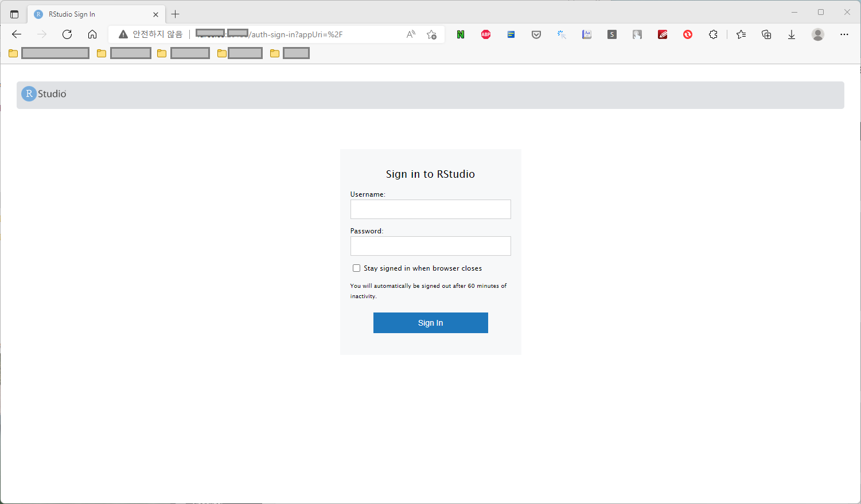Close the browser window
Screen dimensions: 861x504
[847, 12]
